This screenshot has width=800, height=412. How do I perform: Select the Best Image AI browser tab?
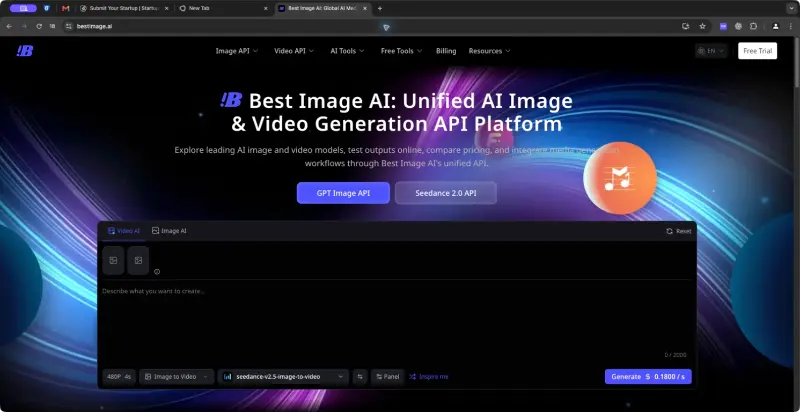tap(322, 9)
